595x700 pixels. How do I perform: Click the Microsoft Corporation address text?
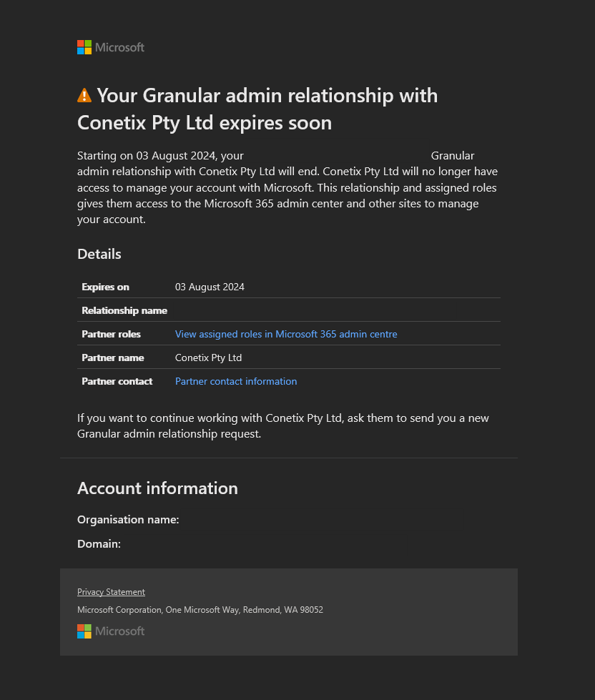tap(200, 610)
